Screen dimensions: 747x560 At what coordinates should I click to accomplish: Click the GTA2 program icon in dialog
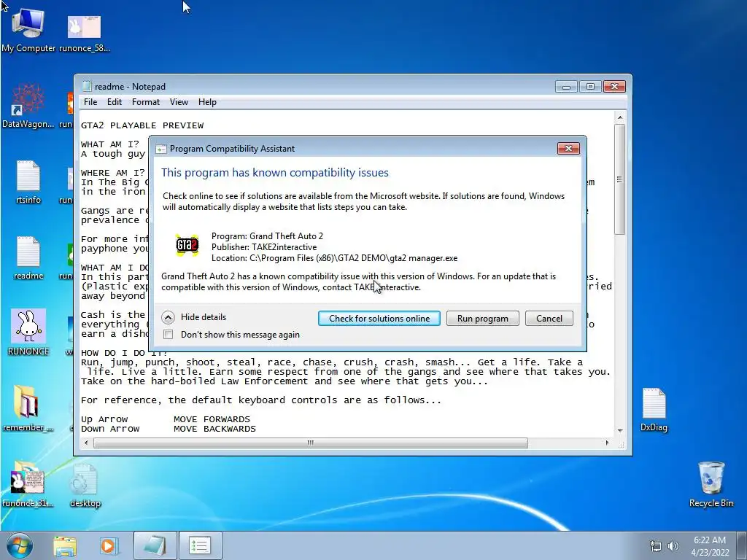point(187,245)
